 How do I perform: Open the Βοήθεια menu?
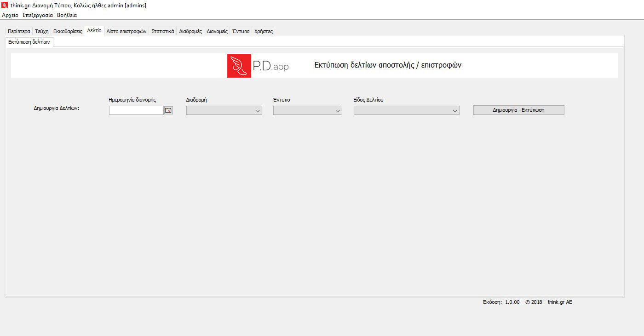coord(67,15)
